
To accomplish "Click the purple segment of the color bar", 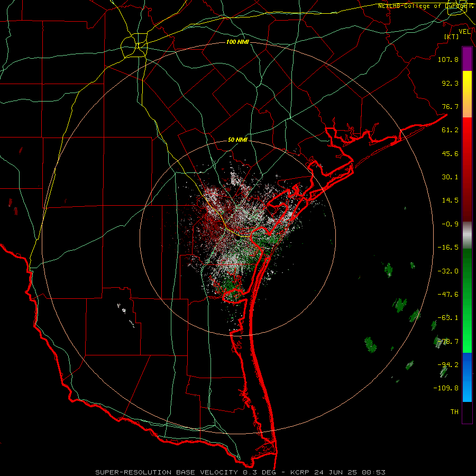I will click(x=467, y=59).
